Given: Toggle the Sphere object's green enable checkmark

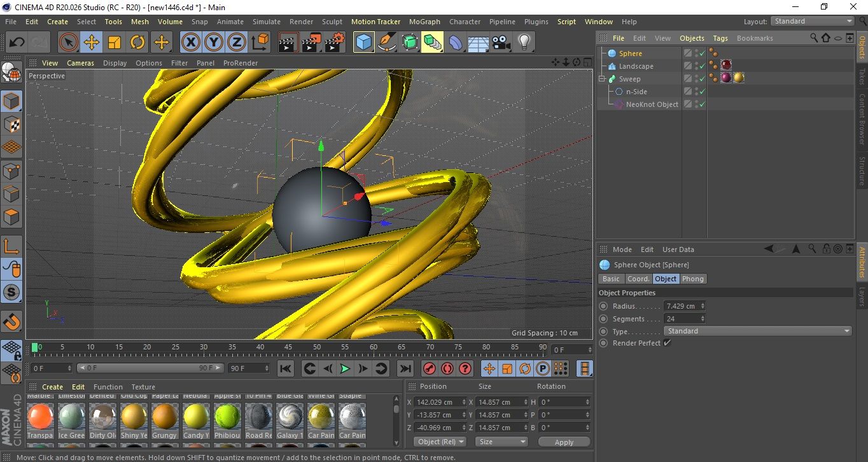Looking at the screenshot, I should pyautogui.click(x=702, y=53).
